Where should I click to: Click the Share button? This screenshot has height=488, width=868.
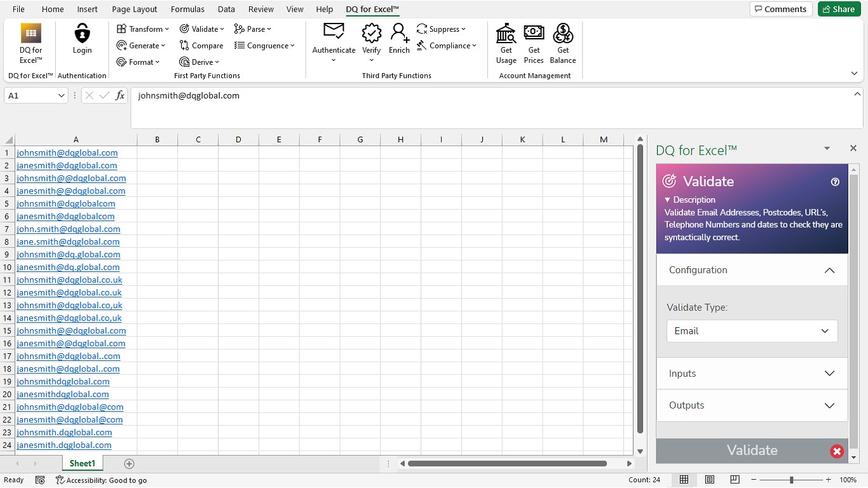click(839, 9)
